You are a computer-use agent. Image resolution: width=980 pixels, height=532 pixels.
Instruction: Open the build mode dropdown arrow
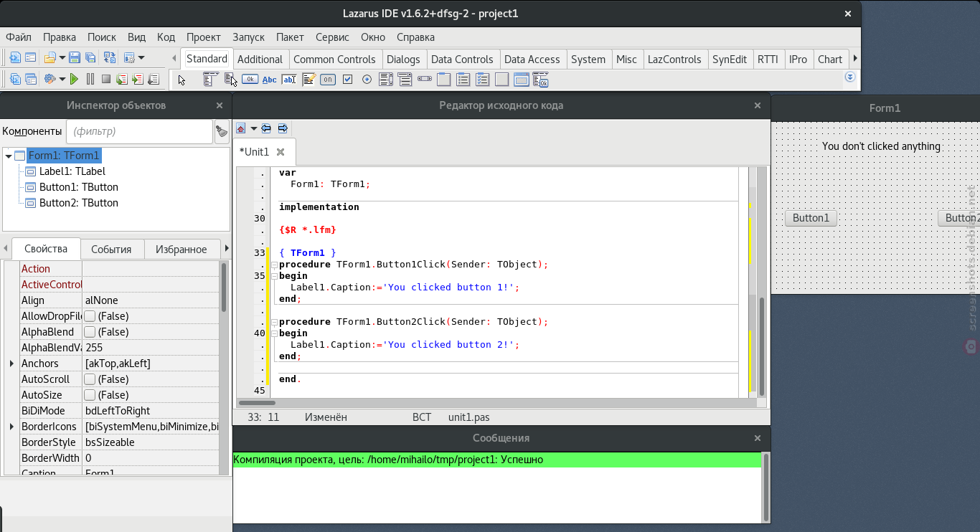[62, 79]
